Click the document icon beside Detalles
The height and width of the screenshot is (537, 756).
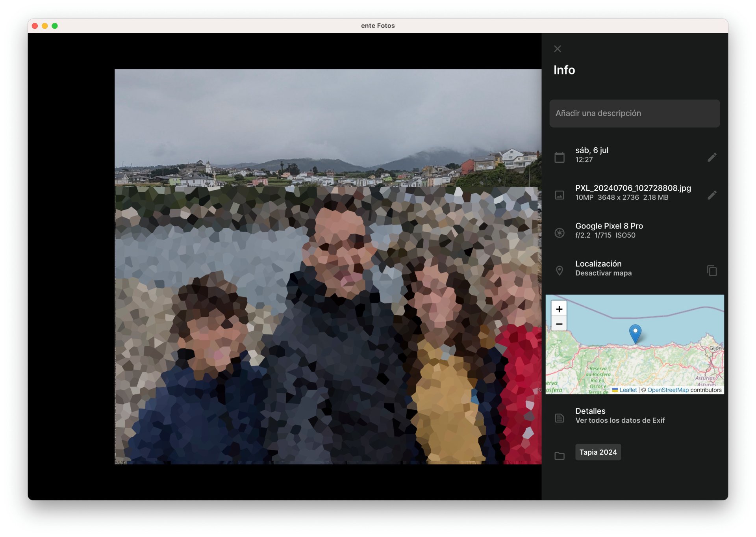559,418
